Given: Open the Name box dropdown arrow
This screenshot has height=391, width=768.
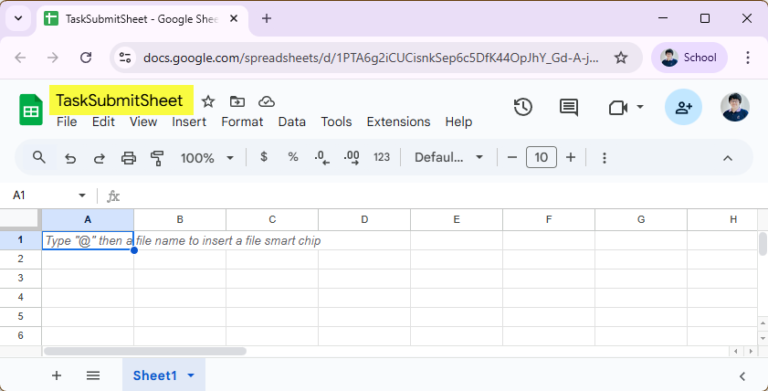Looking at the screenshot, I should point(82,196).
